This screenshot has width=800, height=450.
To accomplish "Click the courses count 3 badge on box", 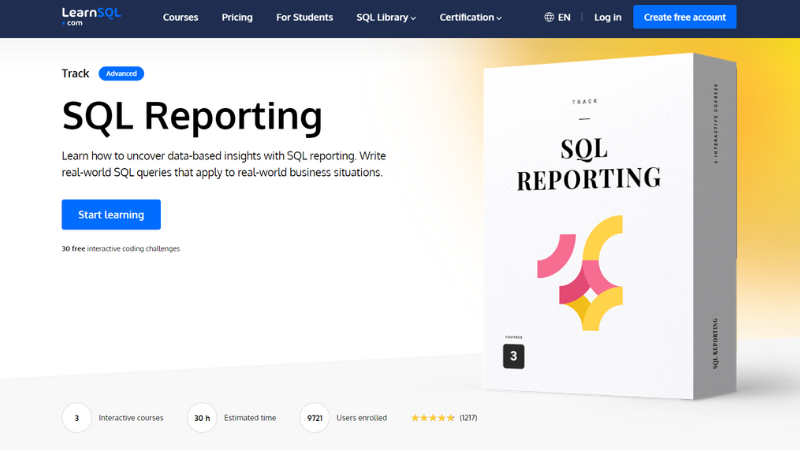I will [x=513, y=356].
